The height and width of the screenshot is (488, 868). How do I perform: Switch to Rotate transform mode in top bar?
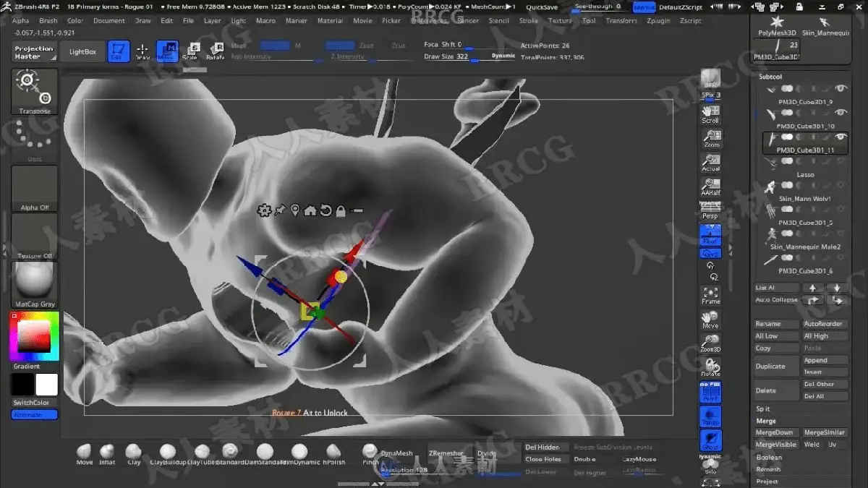click(215, 51)
